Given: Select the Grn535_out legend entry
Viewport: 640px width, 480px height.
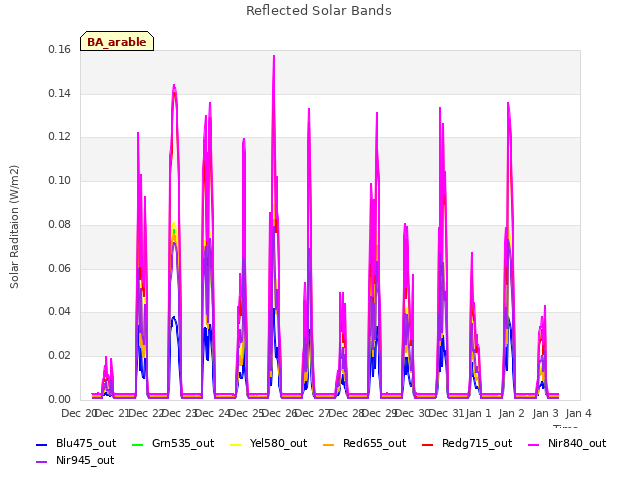Looking at the screenshot, I should pyautogui.click(x=173, y=444).
